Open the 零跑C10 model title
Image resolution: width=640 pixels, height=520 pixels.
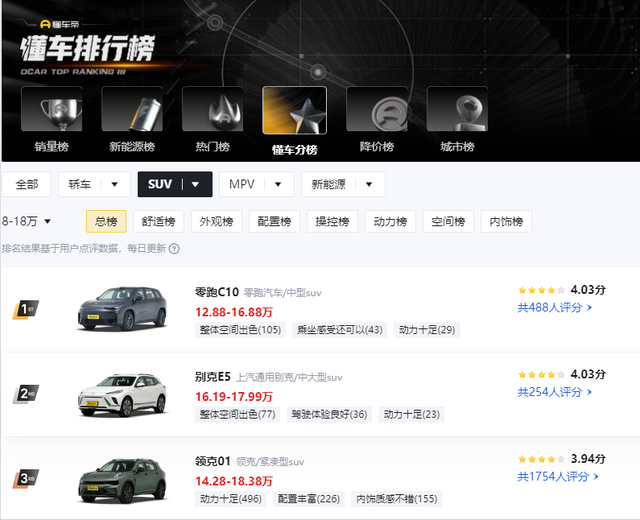[217, 292]
